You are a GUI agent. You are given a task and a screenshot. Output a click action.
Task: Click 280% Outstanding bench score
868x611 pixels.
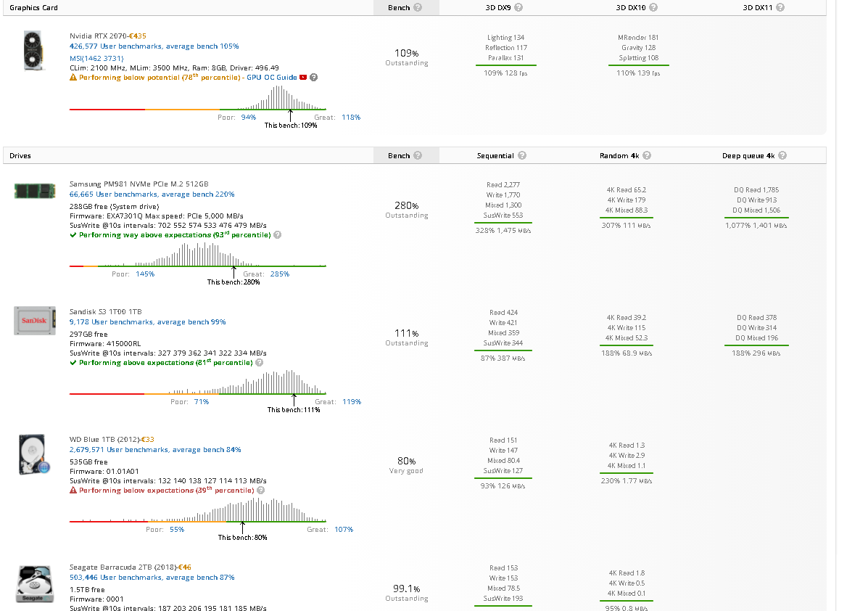click(x=406, y=210)
